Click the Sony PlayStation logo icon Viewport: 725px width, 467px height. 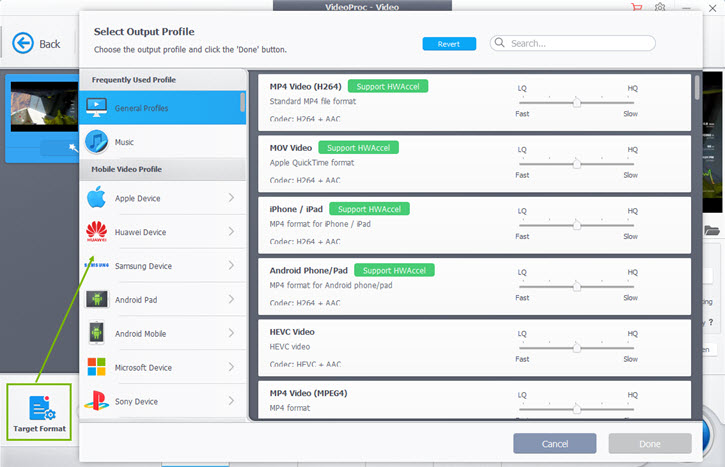coord(97,400)
